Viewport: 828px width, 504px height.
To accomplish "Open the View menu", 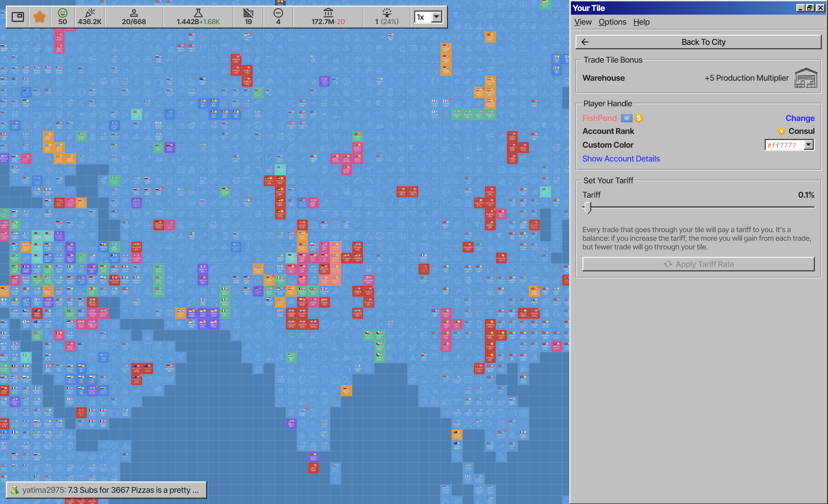I will (x=583, y=22).
